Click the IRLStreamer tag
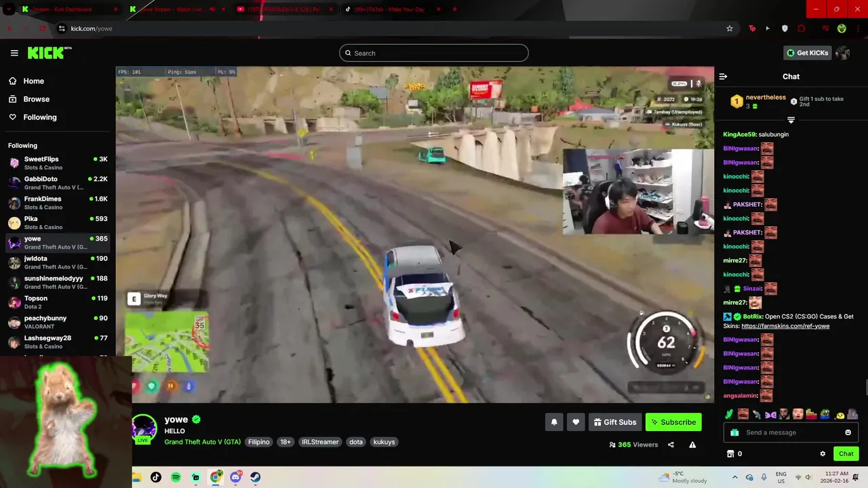Viewport: 868px width, 488px height. click(320, 442)
